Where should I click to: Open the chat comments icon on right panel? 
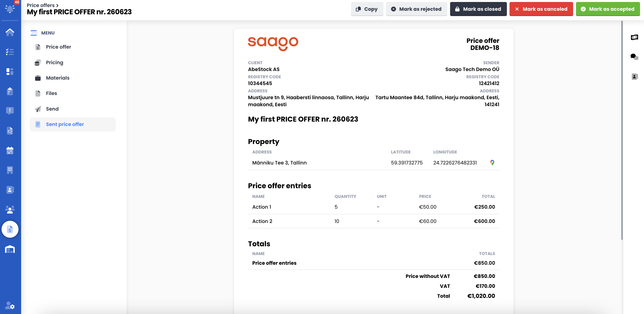(634, 57)
